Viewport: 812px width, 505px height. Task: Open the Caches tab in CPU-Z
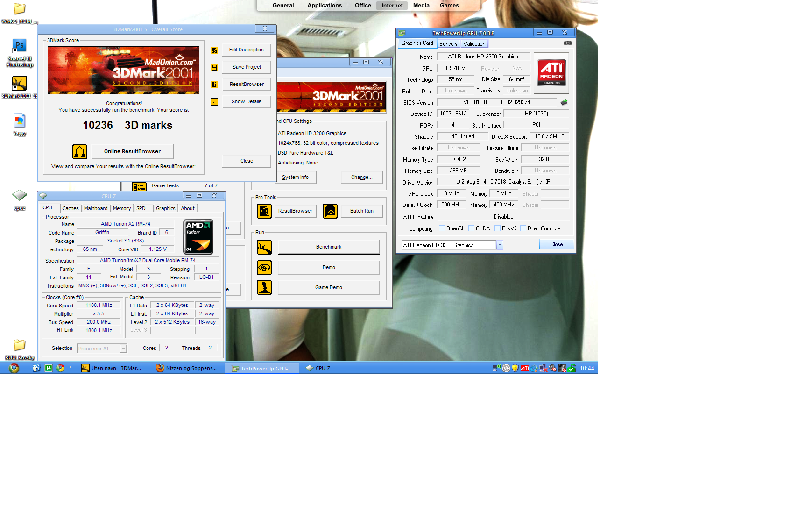coord(71,208)
